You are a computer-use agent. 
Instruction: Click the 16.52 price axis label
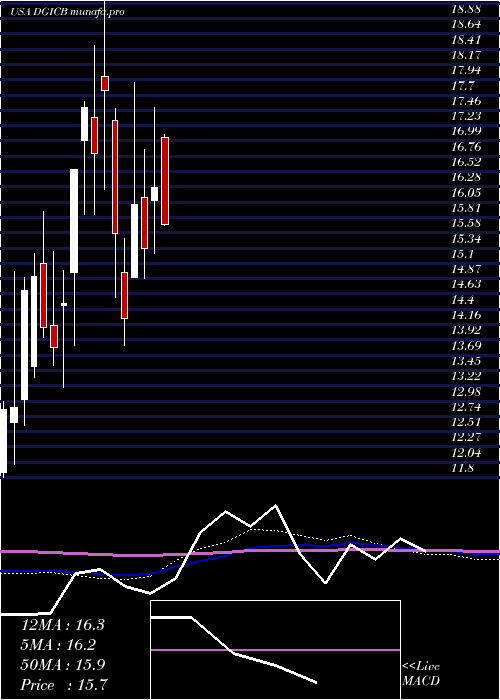pos(466,162)
